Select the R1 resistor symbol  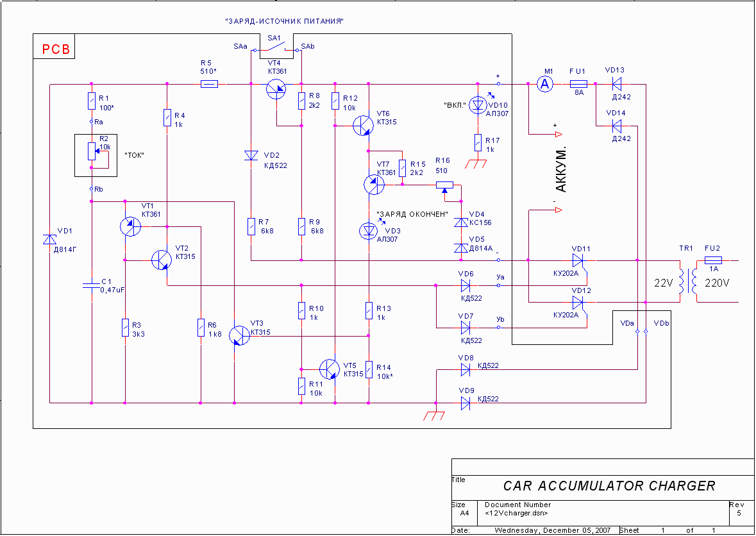point(91,101)
